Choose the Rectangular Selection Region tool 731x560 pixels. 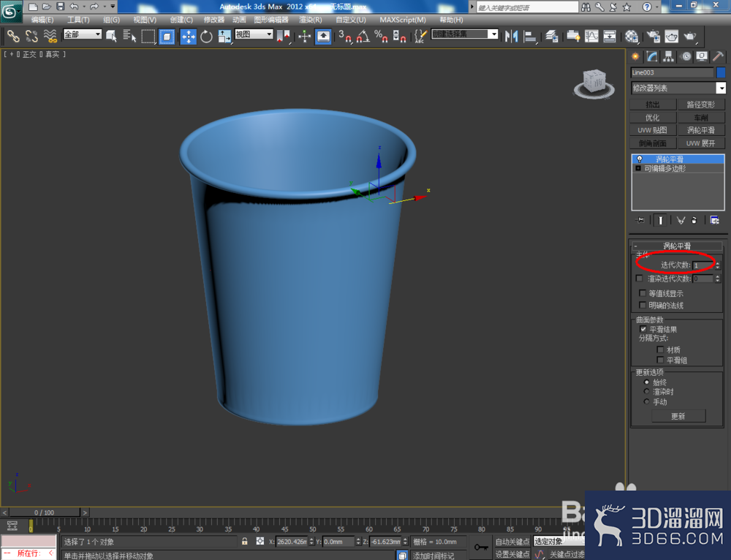(x=148, y=36)
